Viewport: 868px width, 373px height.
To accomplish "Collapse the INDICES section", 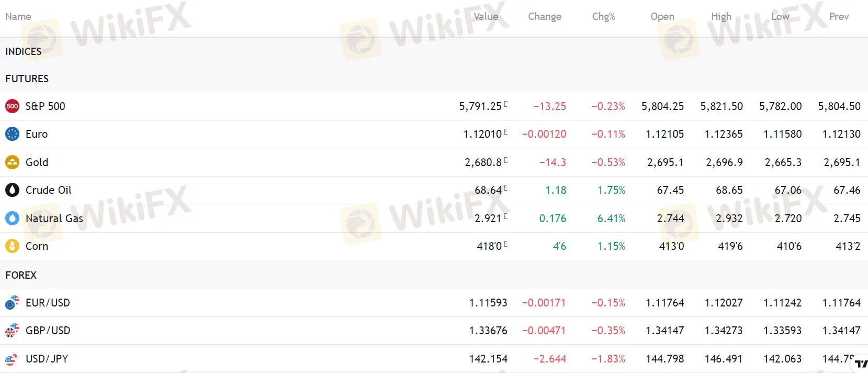I will pos(23,51).
